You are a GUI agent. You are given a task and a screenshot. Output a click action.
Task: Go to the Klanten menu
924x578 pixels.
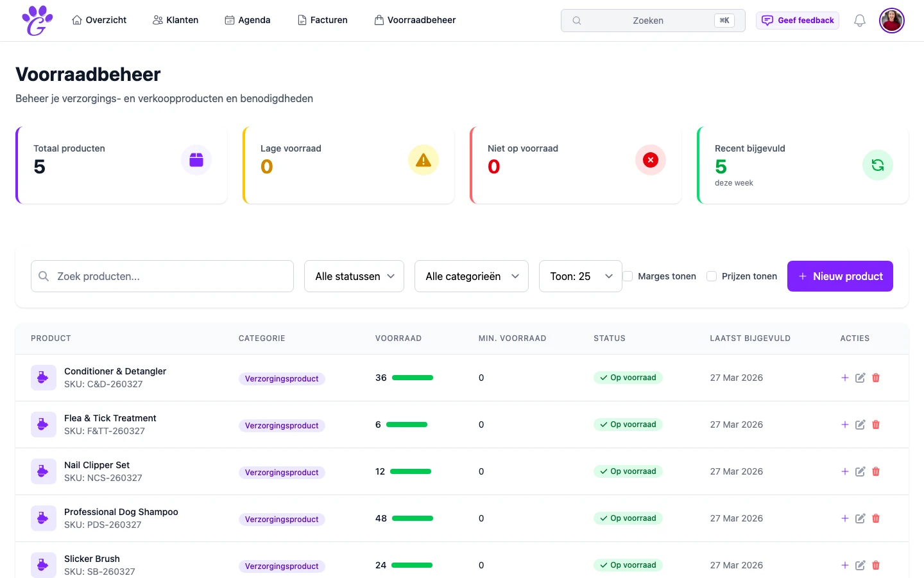pos(176,20)
